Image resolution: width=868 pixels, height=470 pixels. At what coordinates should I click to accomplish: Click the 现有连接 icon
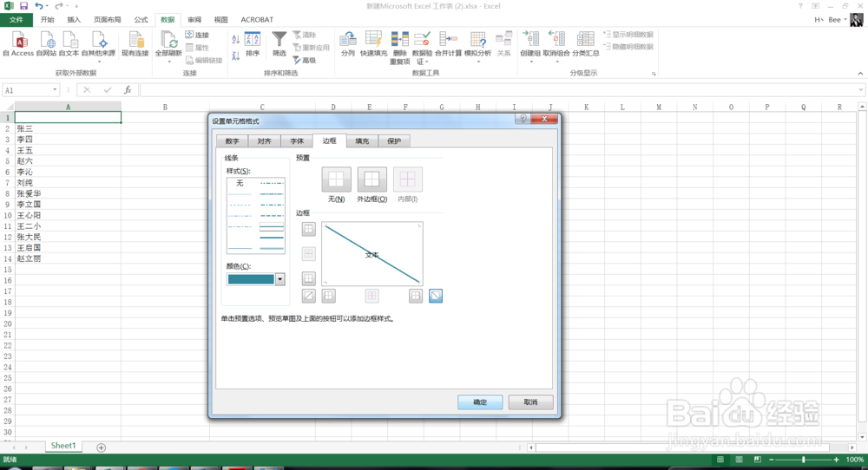(x=135, y=43)
